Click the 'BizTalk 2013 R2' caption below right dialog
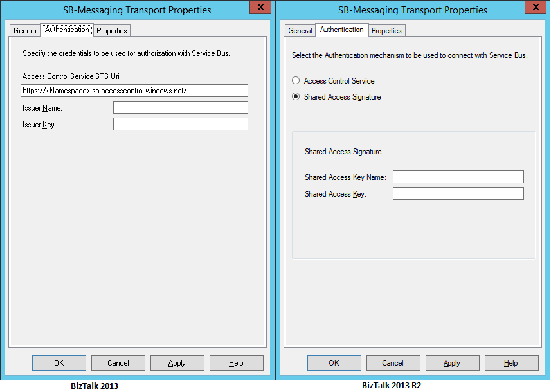Image resolution: width=551 pixels, height=392 pixels. click(x=392, y=385)
